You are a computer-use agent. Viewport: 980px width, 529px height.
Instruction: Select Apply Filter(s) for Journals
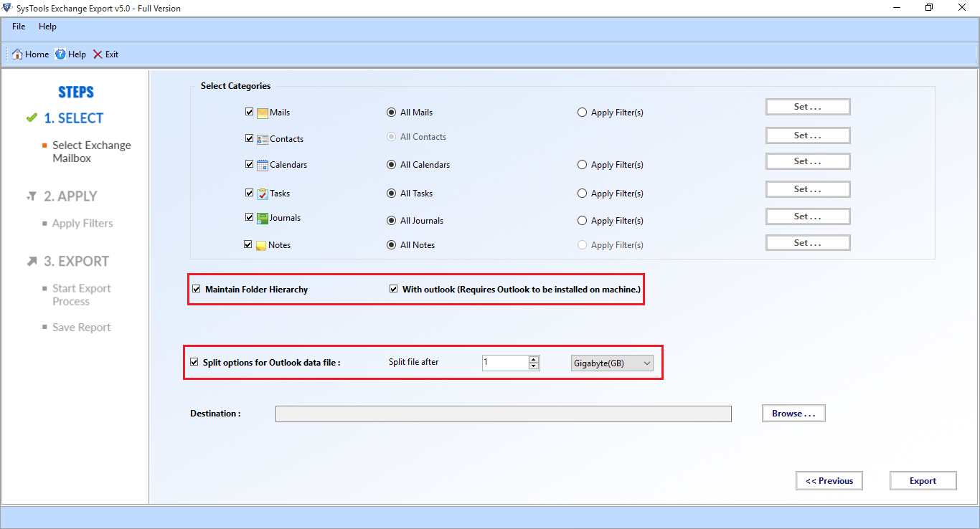(x=583, y=221)
